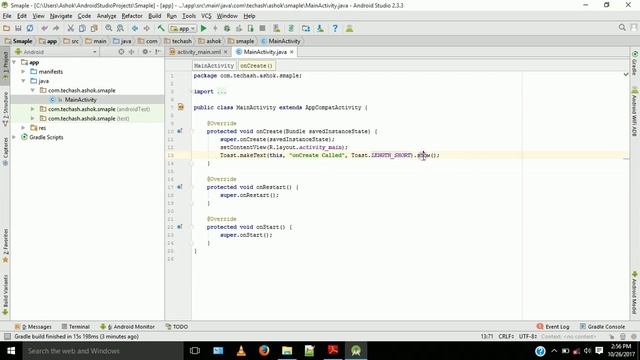The image size is (640, 360).
Task: Toggle the Favorites side panel tab
Action: tap(5, 246)
